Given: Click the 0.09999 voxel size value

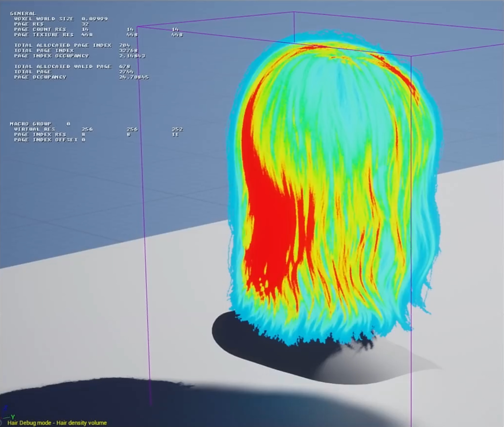Looking at the screenshot, I should pyautogui.click(x=95, y=19).
